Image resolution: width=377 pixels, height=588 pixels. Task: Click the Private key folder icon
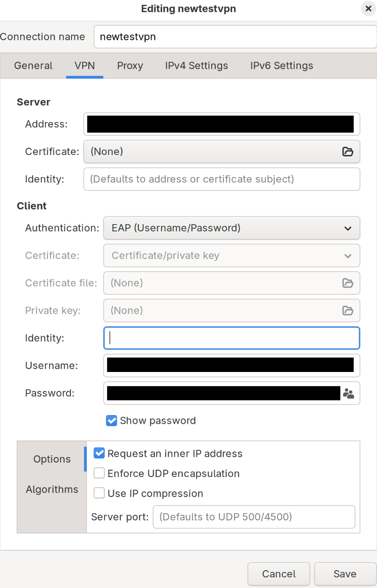[348, 311]
